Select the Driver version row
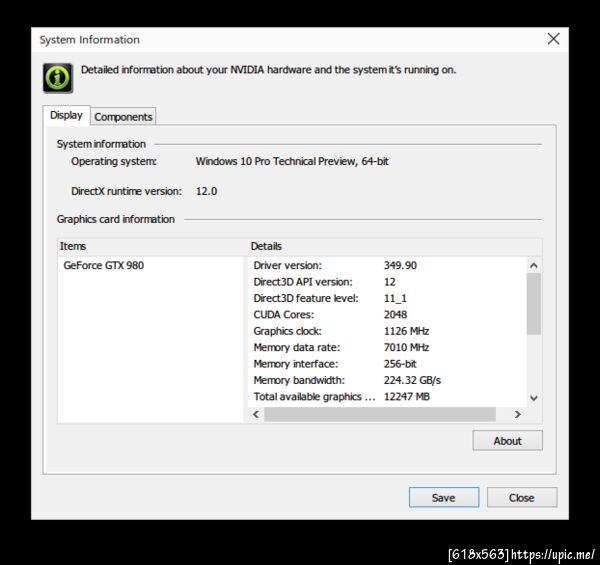The image size is (600, 565). 387,265
